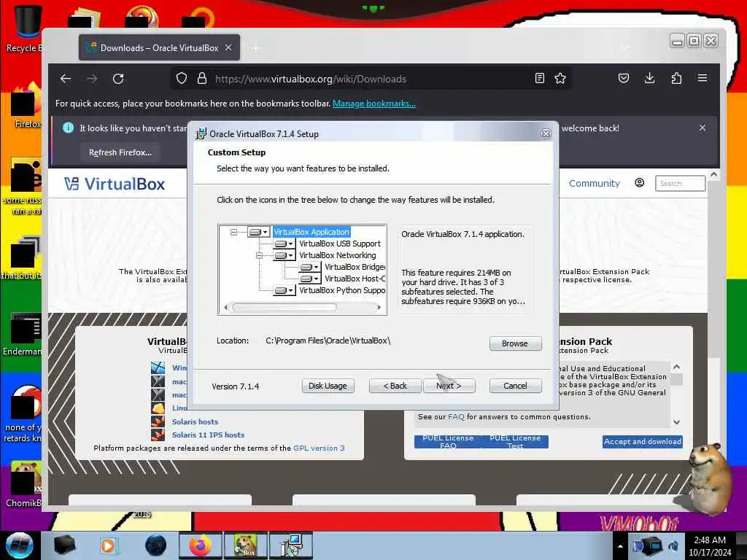747x560 pixels.
Task: Click the VirtualBox website logo
Action: (115, 184)
